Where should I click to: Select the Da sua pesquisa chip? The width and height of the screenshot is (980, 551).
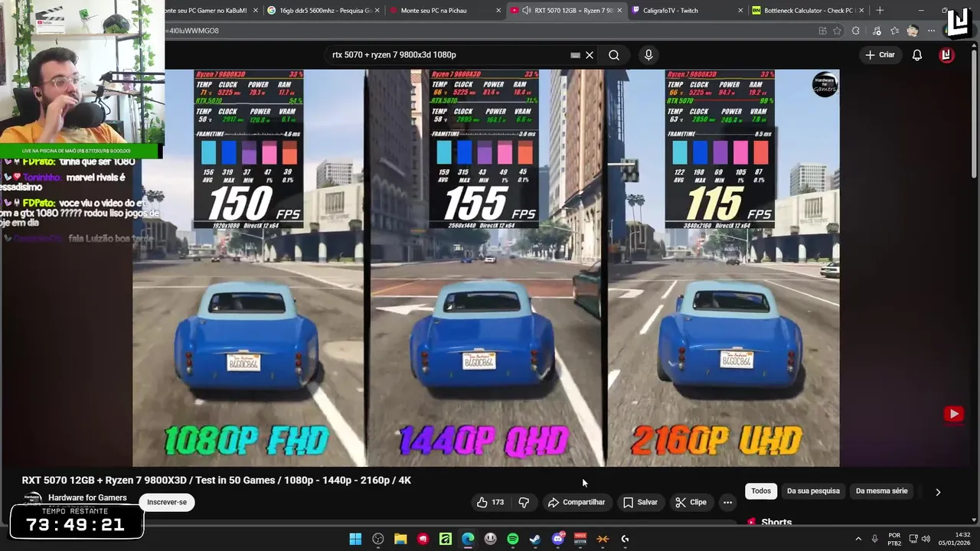tap(813, 491)
